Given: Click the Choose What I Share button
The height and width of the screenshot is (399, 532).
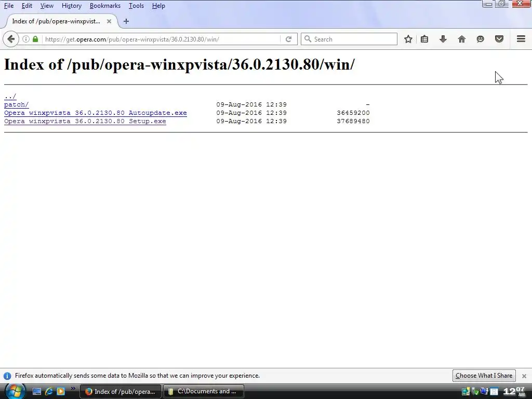Looking at the screenshot, I should (x=484, y=376).
